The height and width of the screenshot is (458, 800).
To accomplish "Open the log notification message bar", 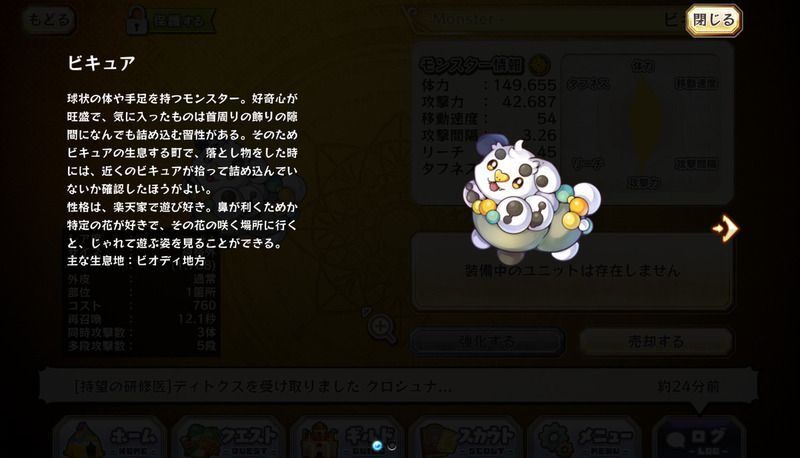I will pyautogui.click(x=398, y=386).
